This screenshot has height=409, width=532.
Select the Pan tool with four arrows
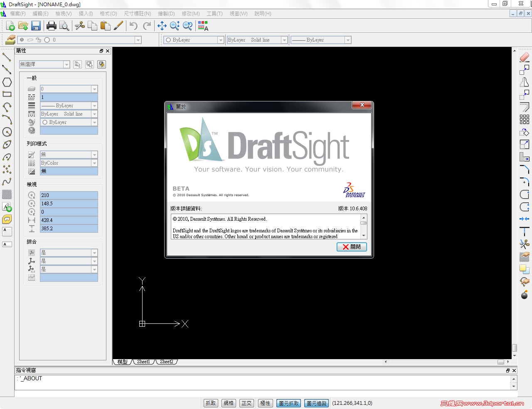point(162,26)
